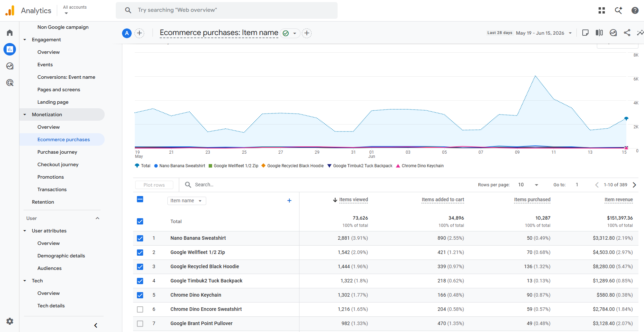Collapse the Monetization section
The width and height of the screenshot is (644, 332).
tap(25, 114)
